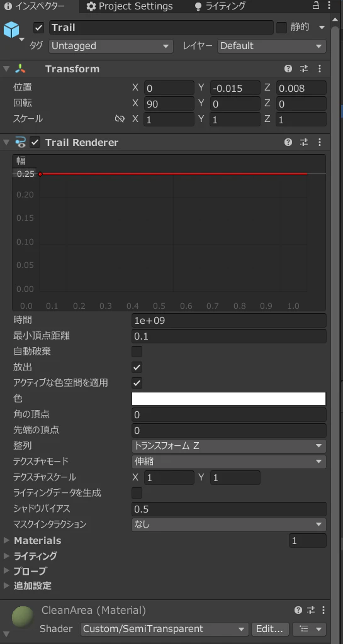343x644 pixels.
Task: Click the スケール Z field
Action: pyautogui.click(x=301, y=119)
